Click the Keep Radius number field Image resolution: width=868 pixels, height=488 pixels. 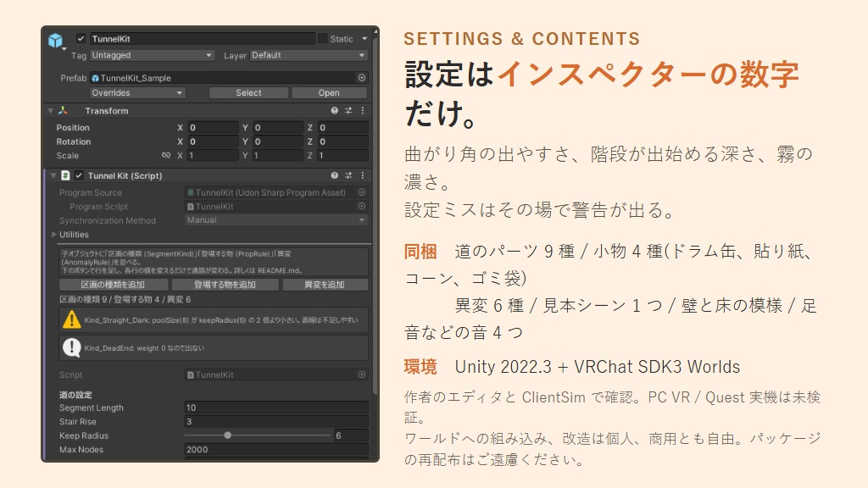tap(351, 435)
